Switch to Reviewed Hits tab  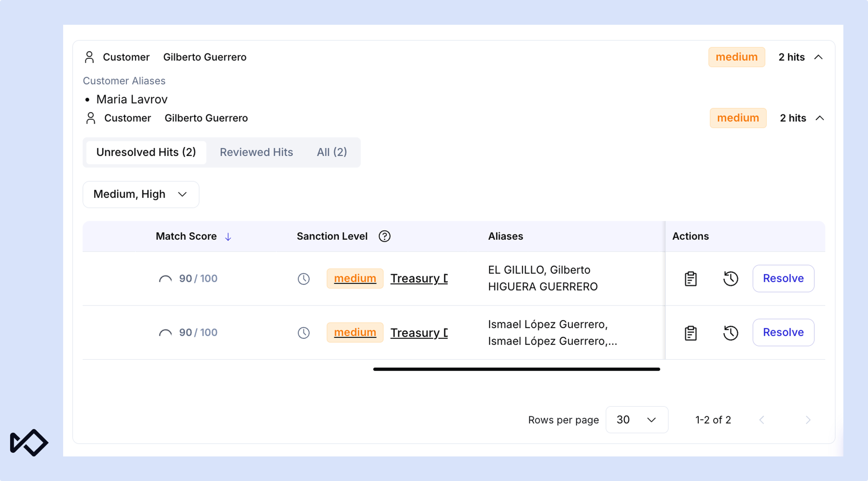coord(256,152)
